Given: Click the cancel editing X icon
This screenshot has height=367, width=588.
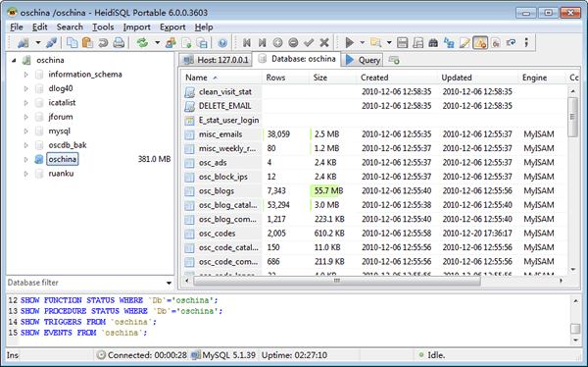Looking at the screenshot, I should [x=324, y=43].
